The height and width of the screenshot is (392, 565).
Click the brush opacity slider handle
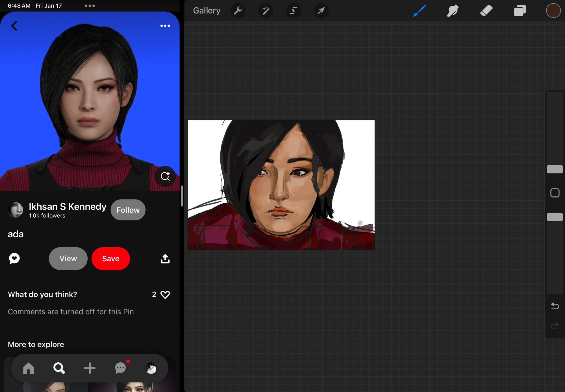coord(555,217)
